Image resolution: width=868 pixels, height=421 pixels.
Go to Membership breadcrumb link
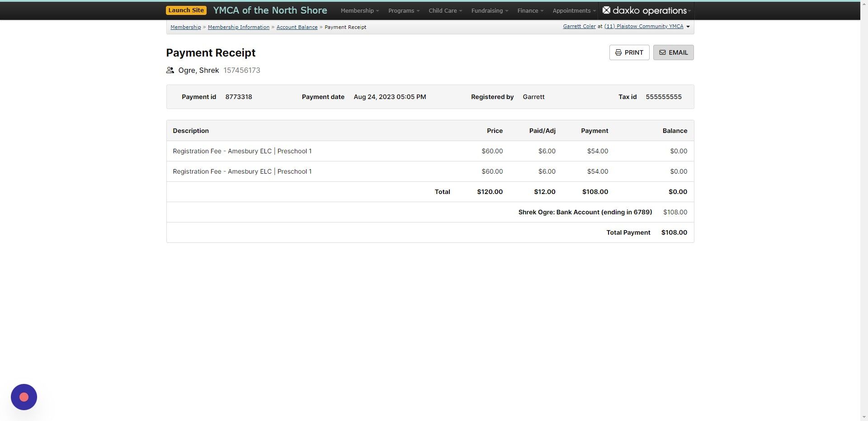(x=185, y=27)
